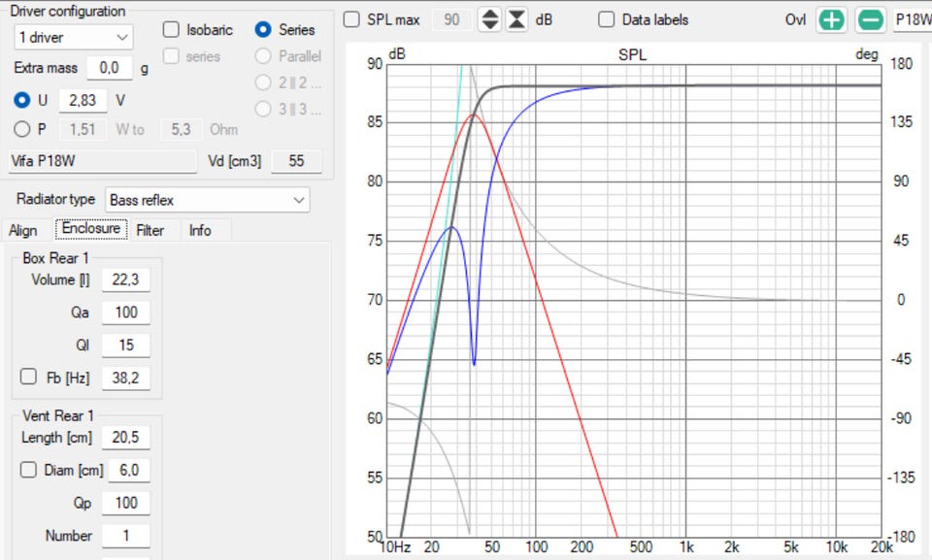The image size is (932, 560).
Task: Go to the Info tab
Action: coord(200,230)
